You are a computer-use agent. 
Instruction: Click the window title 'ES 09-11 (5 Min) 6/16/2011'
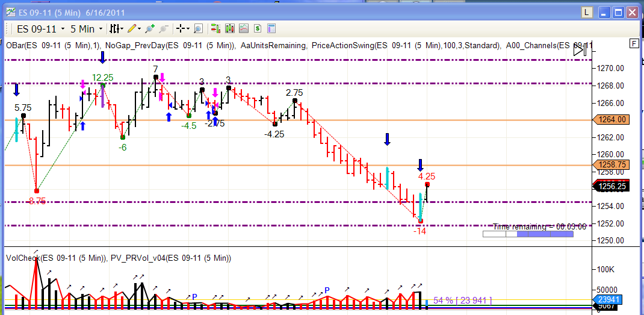point(72,13)
